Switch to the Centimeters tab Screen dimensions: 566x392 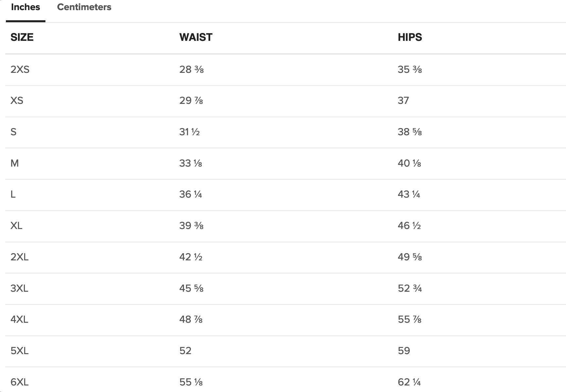(84, 7)
